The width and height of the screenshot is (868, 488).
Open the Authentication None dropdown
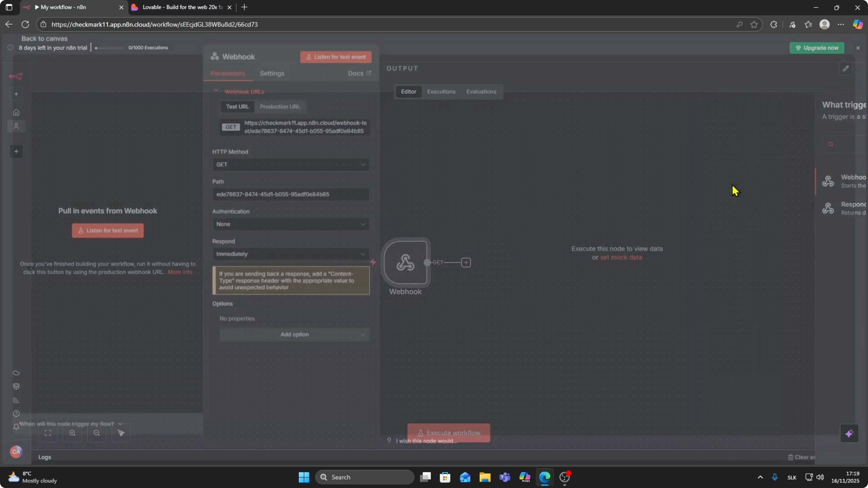pos(291,224)
